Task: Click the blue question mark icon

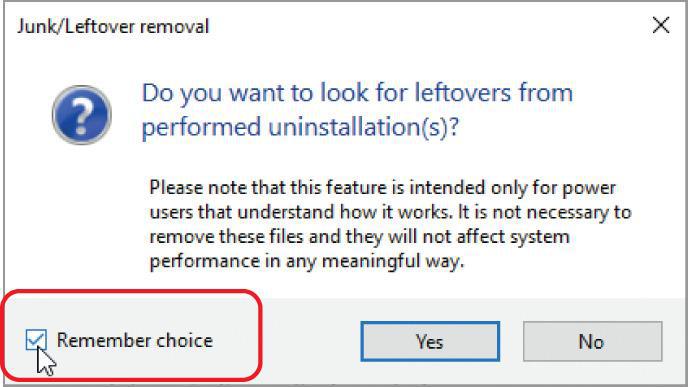Action: (x=82, y=115)
